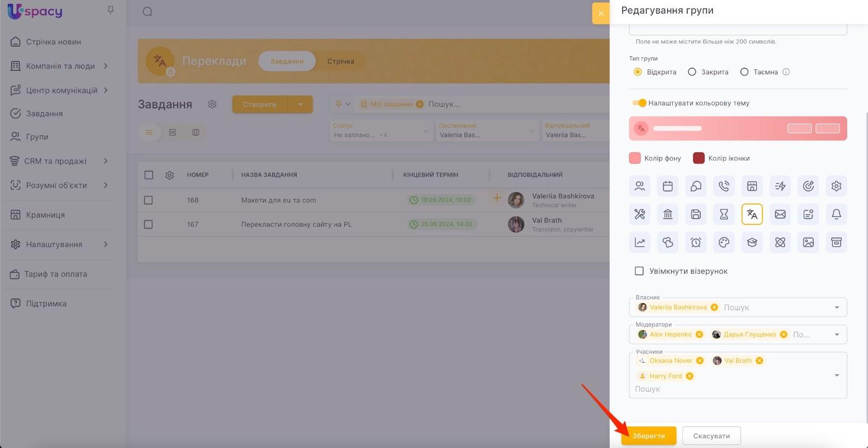Choose the gear group icon in icon grid
The height and width of the screenshot is (448, 868).
(x=837, y=186)
